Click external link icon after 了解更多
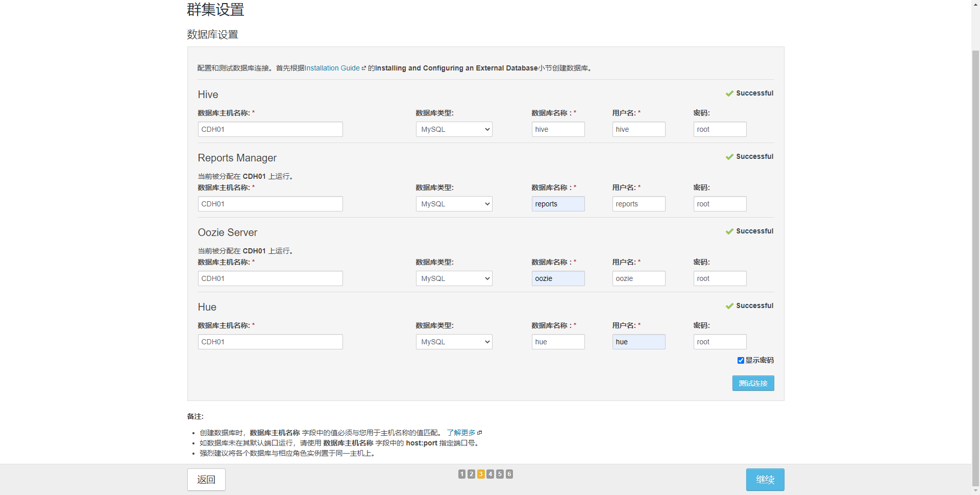The image size is (980, 495). (479, 433)
